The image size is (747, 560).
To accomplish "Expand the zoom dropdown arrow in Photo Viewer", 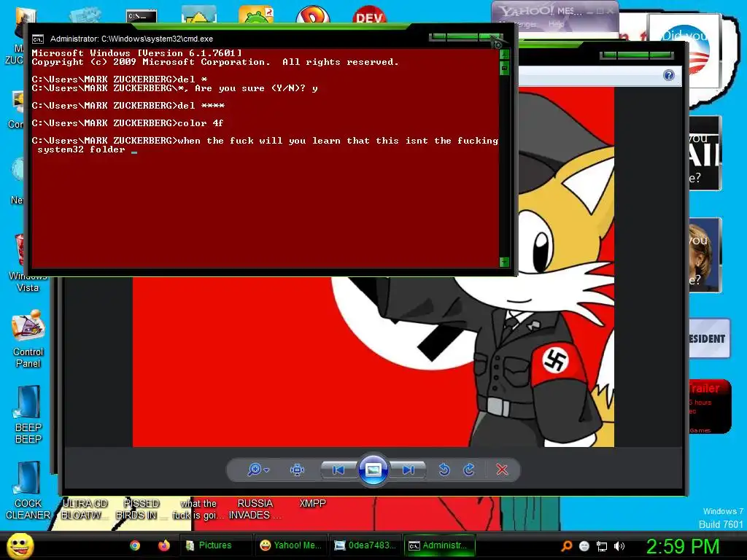I will (267, 470).
